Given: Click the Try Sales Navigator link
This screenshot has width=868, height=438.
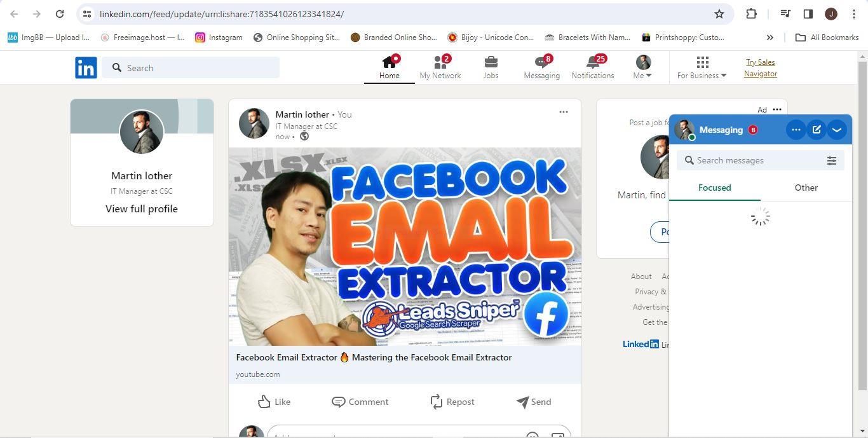Looking at the screenshot, I should (x=761, y=68).
